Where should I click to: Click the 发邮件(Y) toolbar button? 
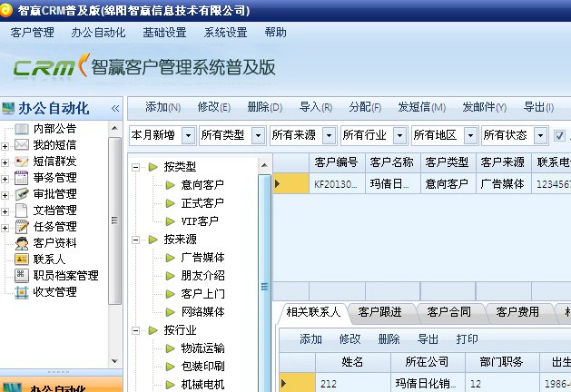485,107
